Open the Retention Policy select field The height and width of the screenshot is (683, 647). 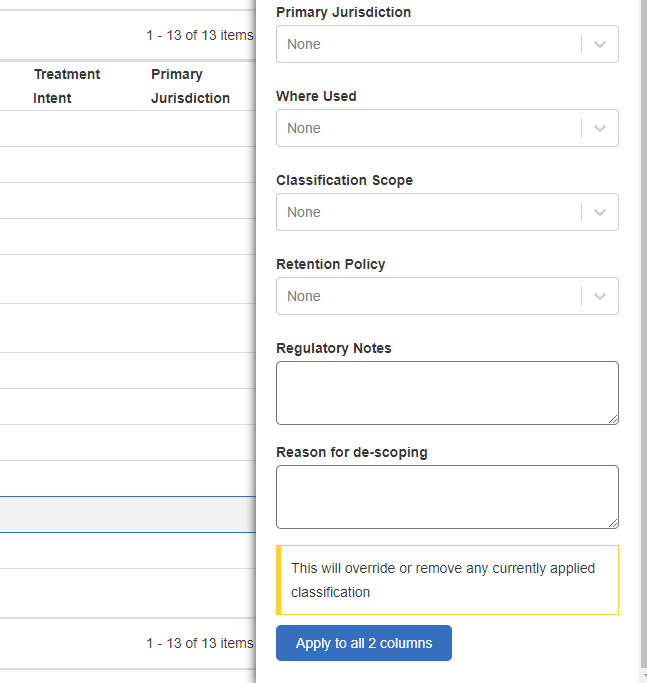tap(428, 296)
